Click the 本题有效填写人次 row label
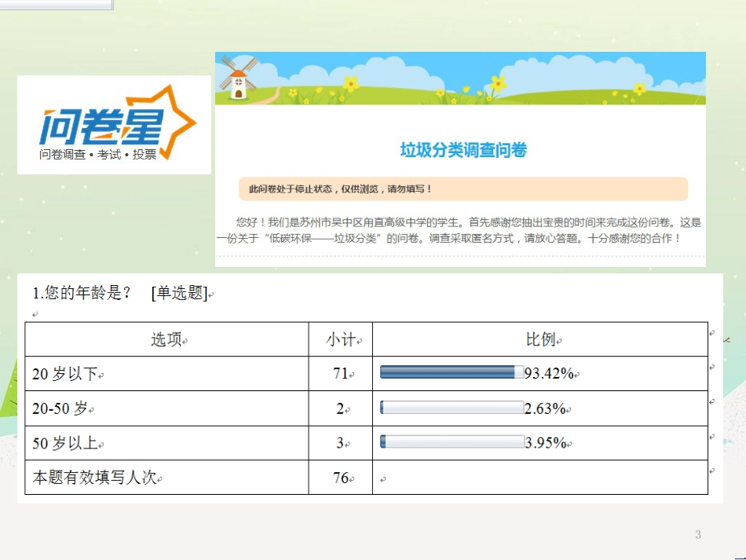This screenshot has height=560, width=746. pyautogui.click(x=95, y=478)
